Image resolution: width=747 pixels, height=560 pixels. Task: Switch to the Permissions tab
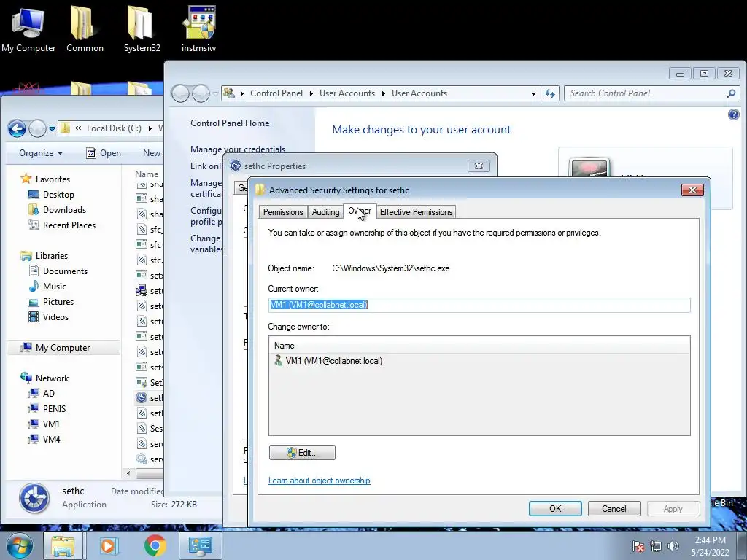283,212
